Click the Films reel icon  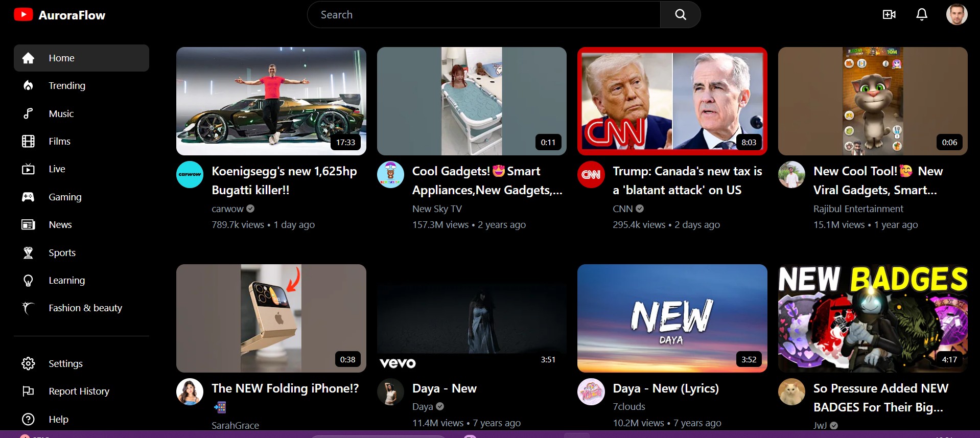[28, 142]
